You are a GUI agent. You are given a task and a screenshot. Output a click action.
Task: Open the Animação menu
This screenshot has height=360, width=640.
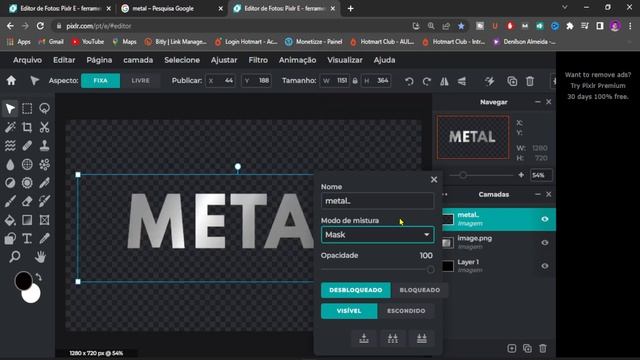coord(297,60)
